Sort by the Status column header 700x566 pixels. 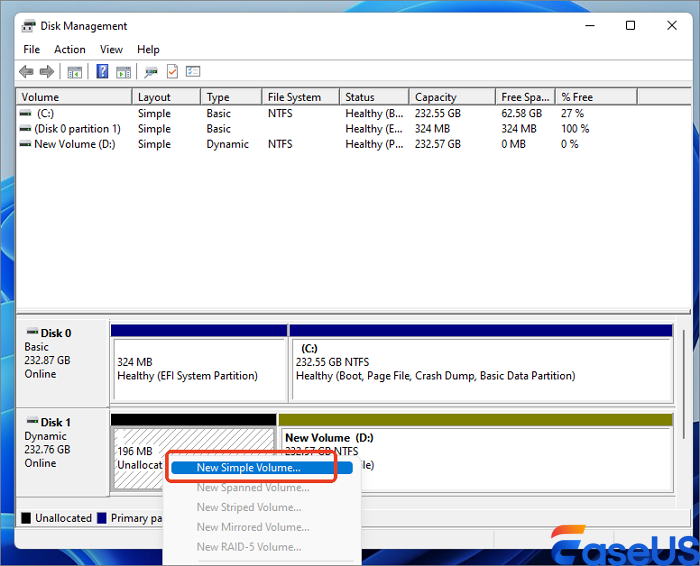[x=374, y=97]
